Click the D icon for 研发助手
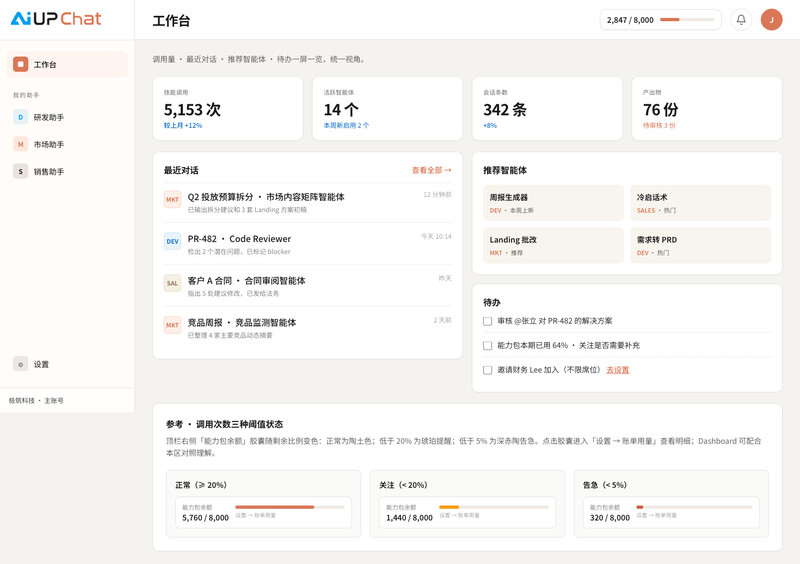 pyautogui.click(x=20, y=117)
